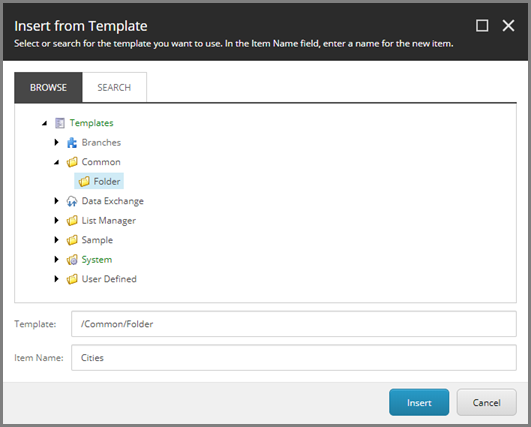Expand the List Manager node

coord(57,220)
